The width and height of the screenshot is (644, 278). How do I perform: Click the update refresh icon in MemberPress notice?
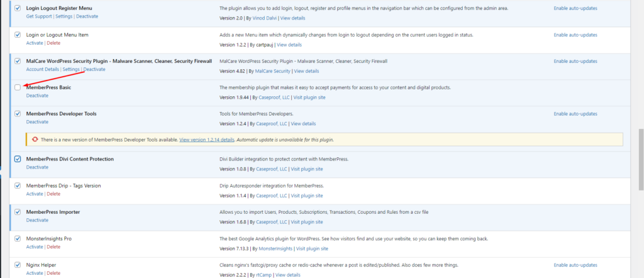click(35, 139)
